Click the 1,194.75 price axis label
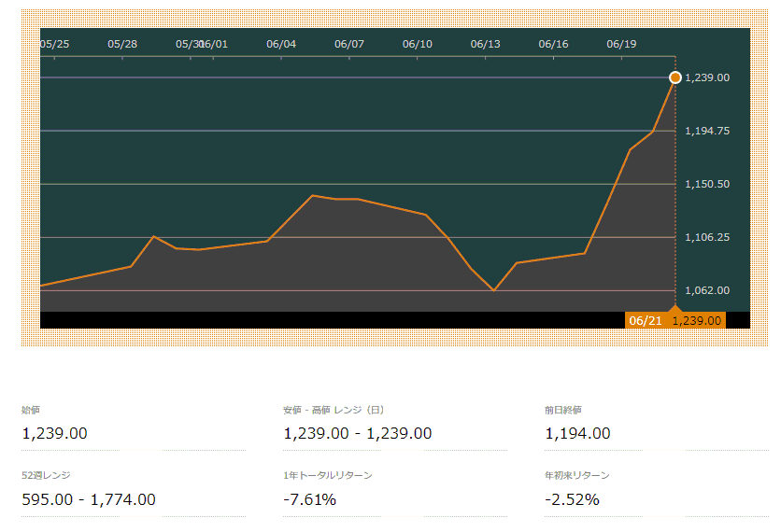This screenshot has height=532, width=781. (707, 131)
